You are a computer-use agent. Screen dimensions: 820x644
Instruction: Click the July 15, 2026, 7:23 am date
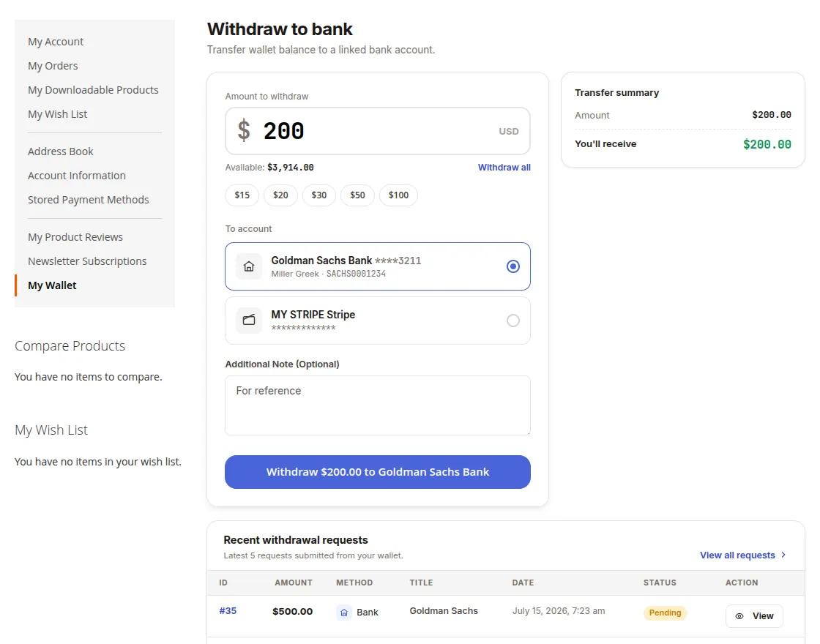click(x=559, y=610)
